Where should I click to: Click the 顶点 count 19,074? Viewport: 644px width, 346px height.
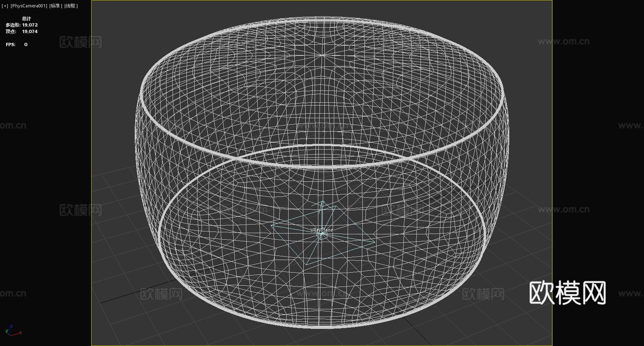[x=30, y=31]
